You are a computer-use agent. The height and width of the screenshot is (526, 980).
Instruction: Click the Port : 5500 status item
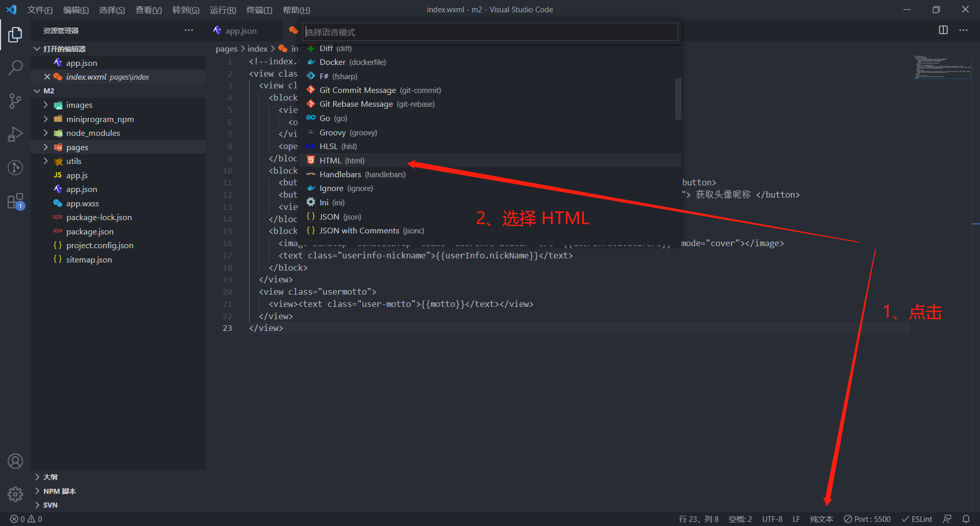coord(867,519)
